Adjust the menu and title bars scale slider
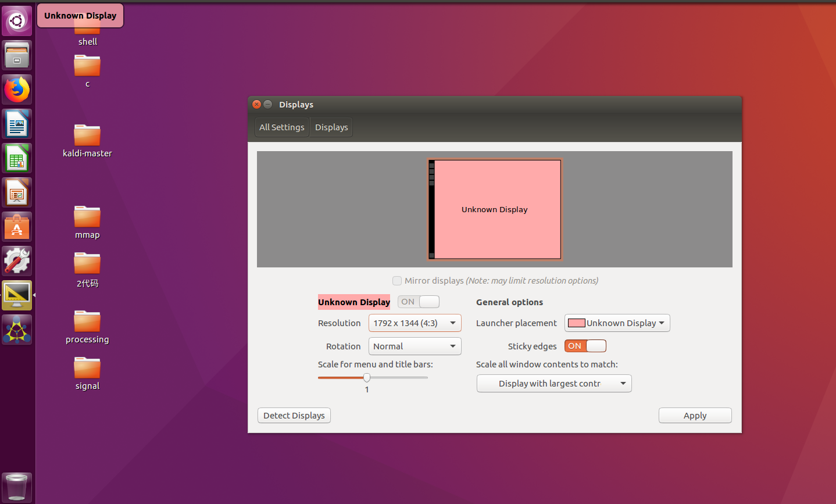The width and height of the screenshot is (836, 504). 366,377
